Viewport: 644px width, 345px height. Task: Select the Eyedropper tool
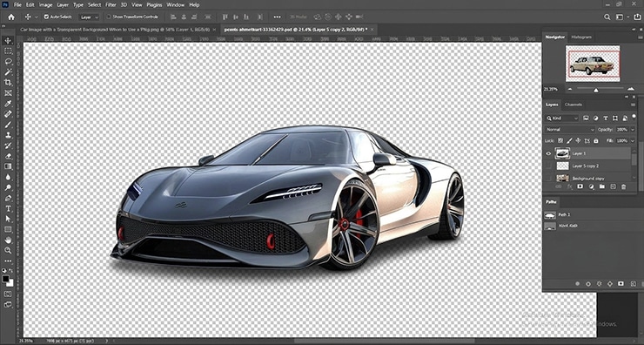point(8,104)
